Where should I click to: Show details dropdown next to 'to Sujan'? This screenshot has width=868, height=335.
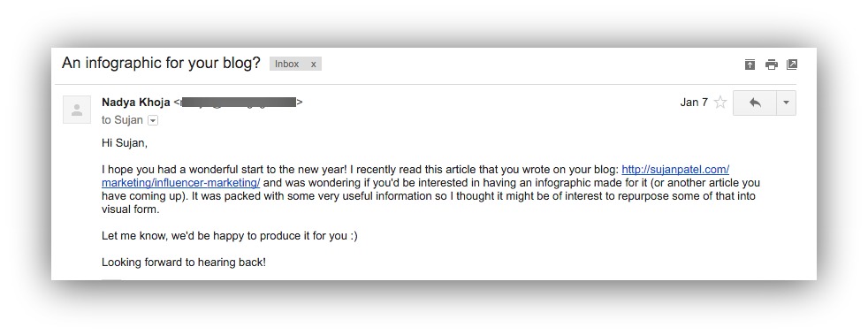point(153,120)
